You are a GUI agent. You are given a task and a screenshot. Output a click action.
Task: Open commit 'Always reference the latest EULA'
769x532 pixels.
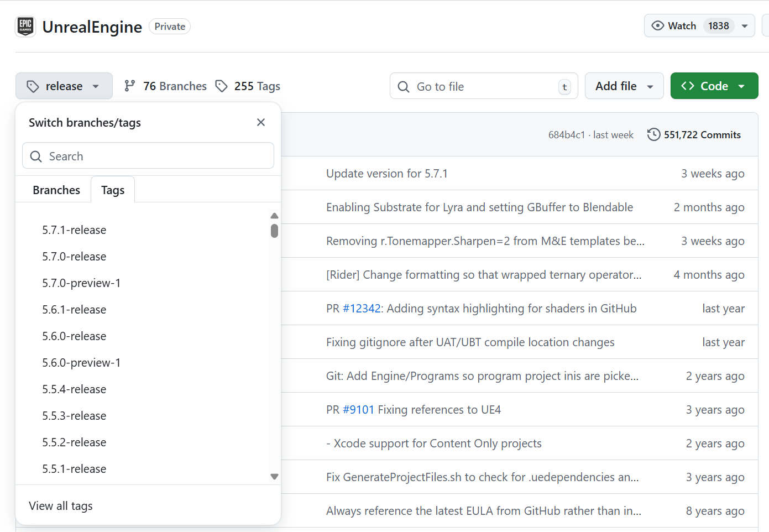point(484,511)
